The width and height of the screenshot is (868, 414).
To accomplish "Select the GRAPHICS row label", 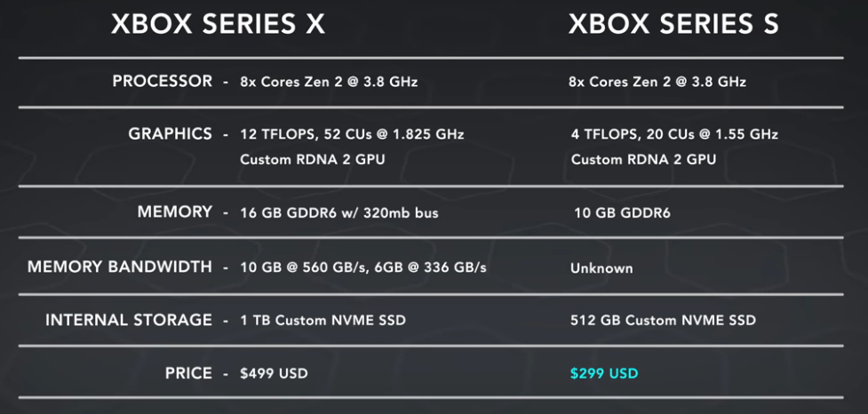I will 170,134.
